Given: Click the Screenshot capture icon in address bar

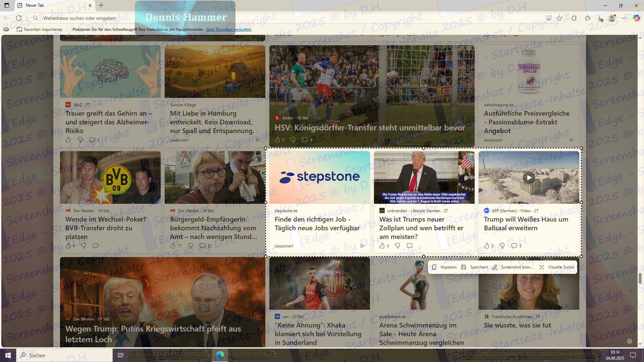Looking at the screenshot, I should click(549, 18).
